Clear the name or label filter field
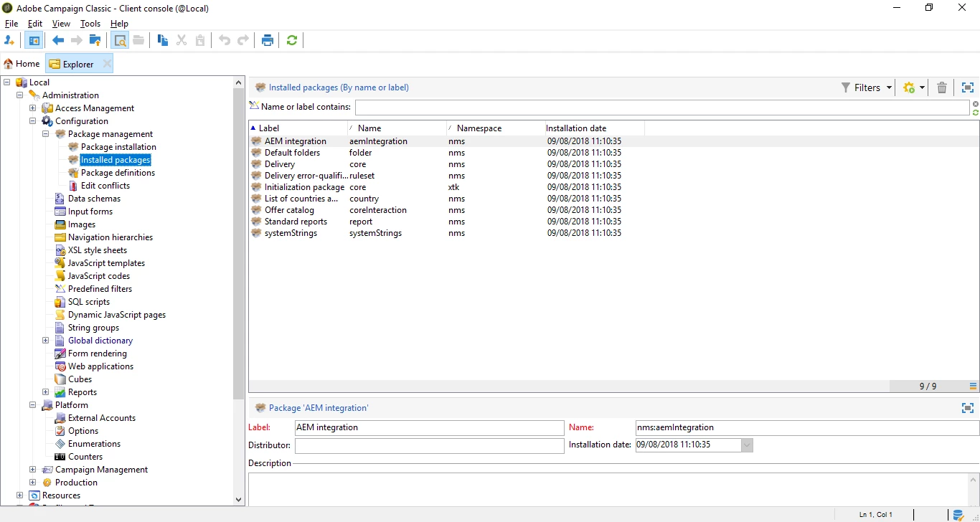 pyautogui.click(x=976, y=104)
